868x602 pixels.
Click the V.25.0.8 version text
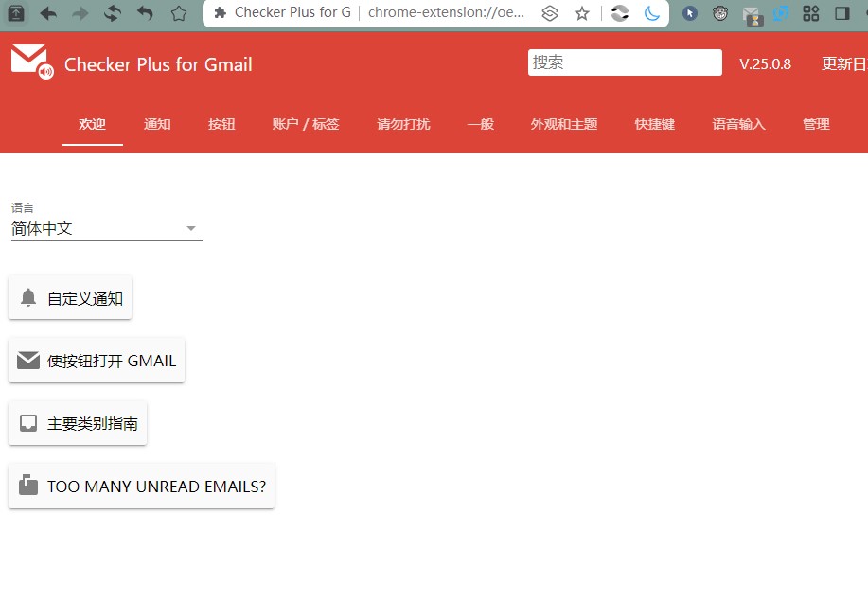[765, 63]
